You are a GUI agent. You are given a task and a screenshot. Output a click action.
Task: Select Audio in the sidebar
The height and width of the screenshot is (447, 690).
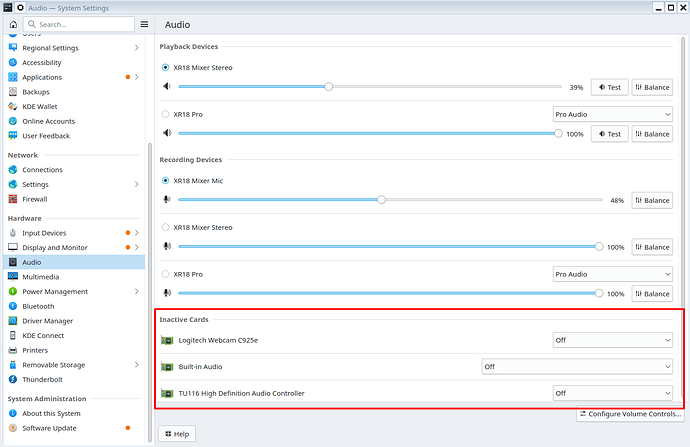[74, 262]
